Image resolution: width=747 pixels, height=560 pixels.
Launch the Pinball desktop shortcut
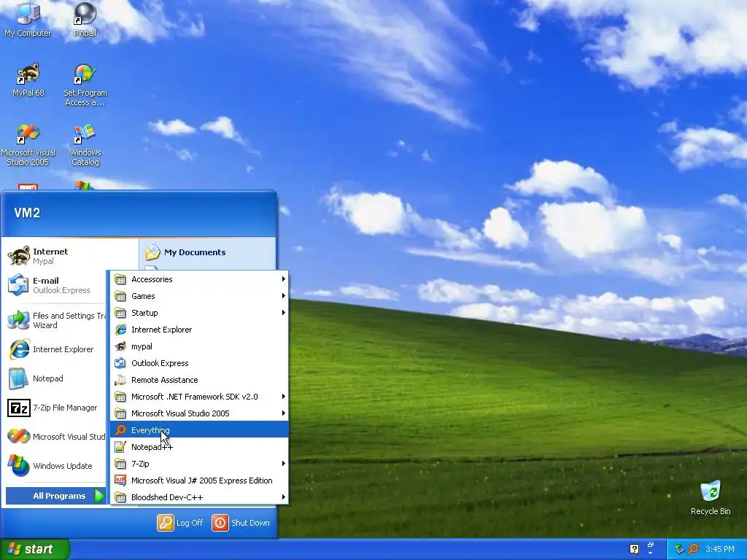tap(85, 19)
